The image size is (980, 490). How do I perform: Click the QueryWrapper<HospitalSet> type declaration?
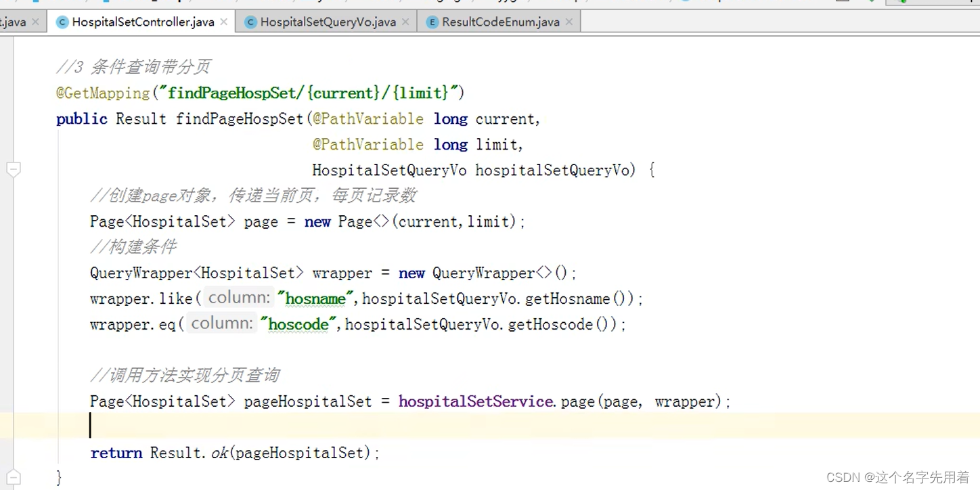(x=197, y=273)
